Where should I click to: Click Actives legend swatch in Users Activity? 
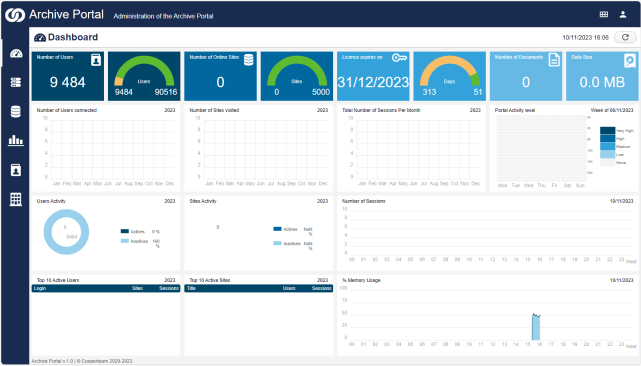pos(125,231)
